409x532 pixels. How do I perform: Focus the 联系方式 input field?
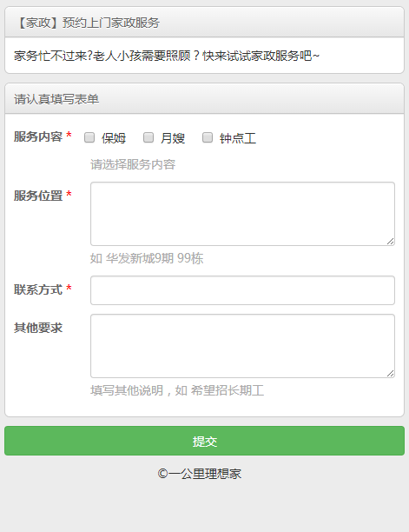pos(242,290)
